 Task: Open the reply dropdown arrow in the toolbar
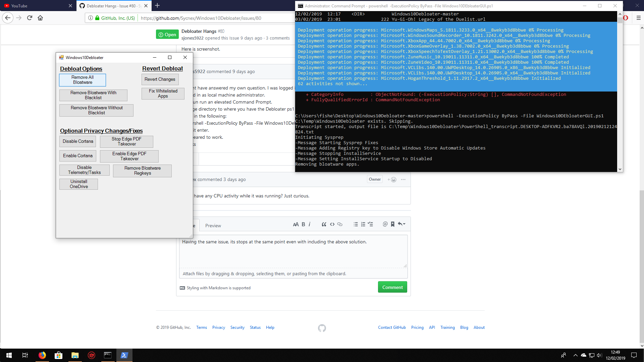(401, 224)
